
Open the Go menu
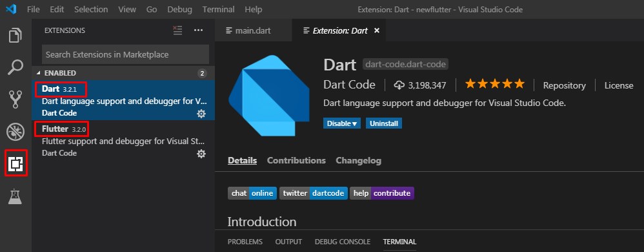(x=152, y=9)
